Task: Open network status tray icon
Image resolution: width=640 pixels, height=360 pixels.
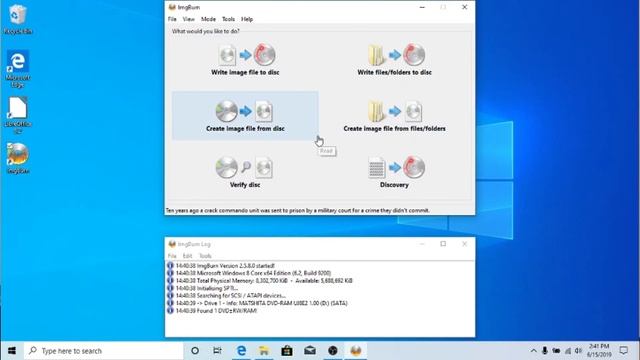Action: pos(568,351)
